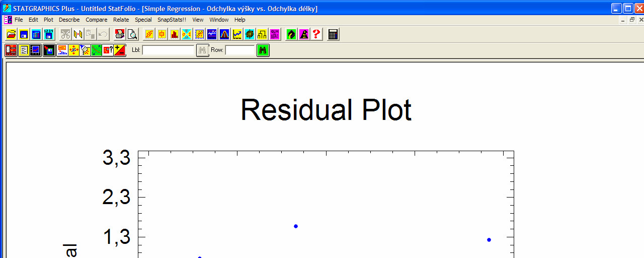The image size is (644, 258).
Task: Click the Undo arrow icon
Action: coord(103,34)
